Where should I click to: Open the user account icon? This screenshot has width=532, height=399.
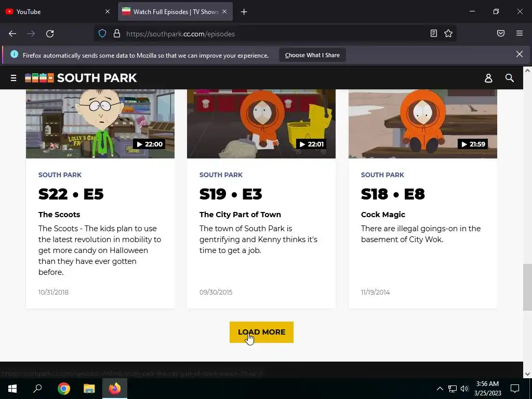tap(488, 78)
